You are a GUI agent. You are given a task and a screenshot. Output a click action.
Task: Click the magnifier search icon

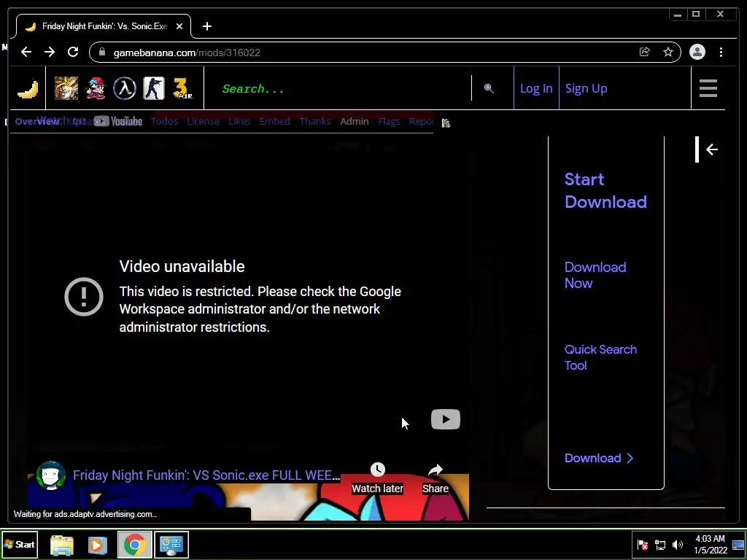pos(489,88)
